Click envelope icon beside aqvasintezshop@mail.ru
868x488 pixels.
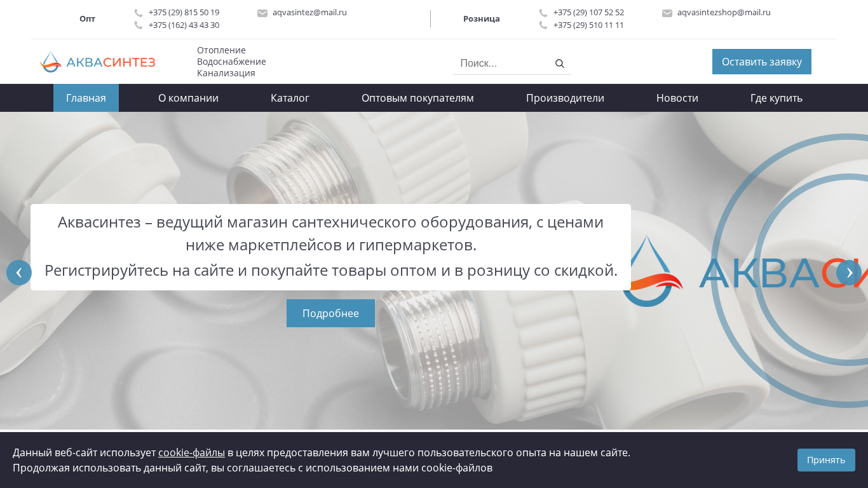[667, 13]
